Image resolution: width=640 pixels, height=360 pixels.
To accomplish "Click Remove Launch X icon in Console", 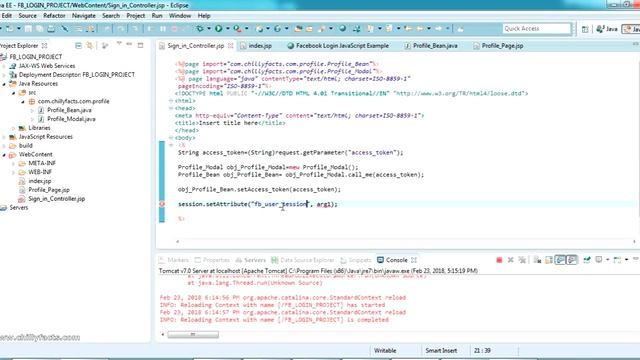I will pos(510,260).
